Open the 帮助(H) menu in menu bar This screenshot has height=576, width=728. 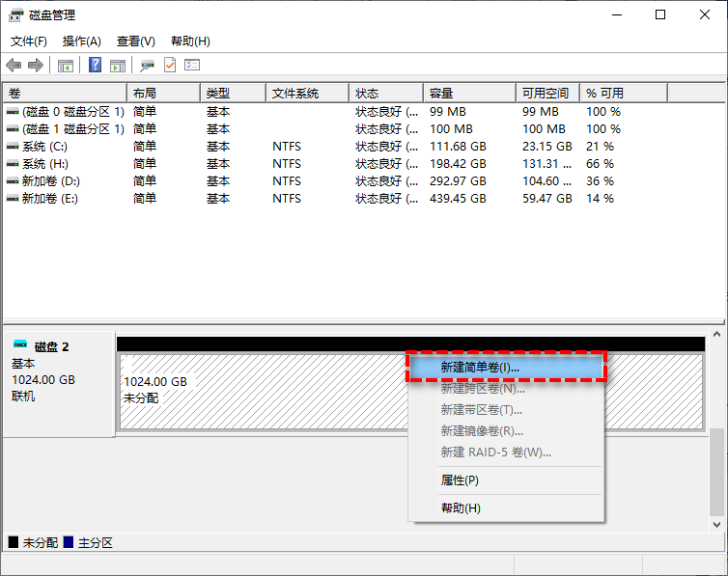coord(190,41)
